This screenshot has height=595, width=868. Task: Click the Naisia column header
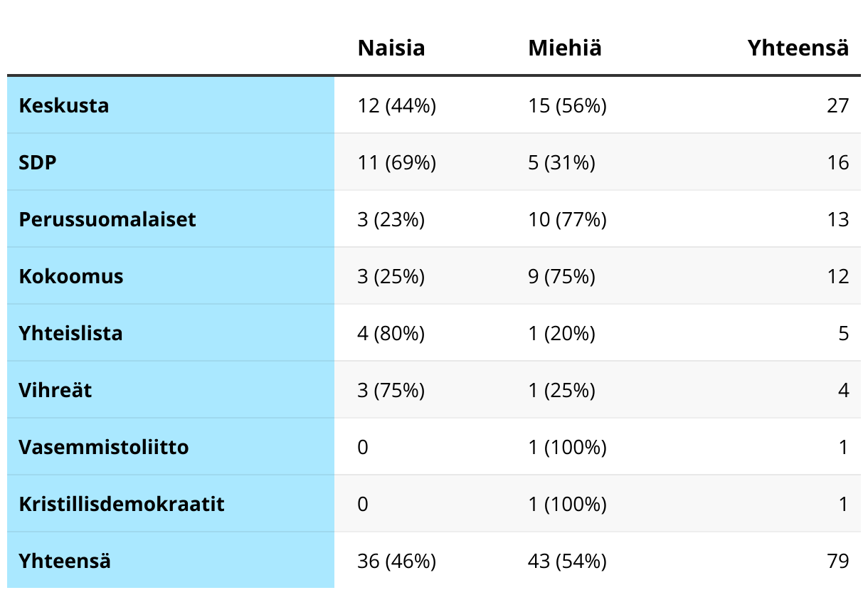391,48
